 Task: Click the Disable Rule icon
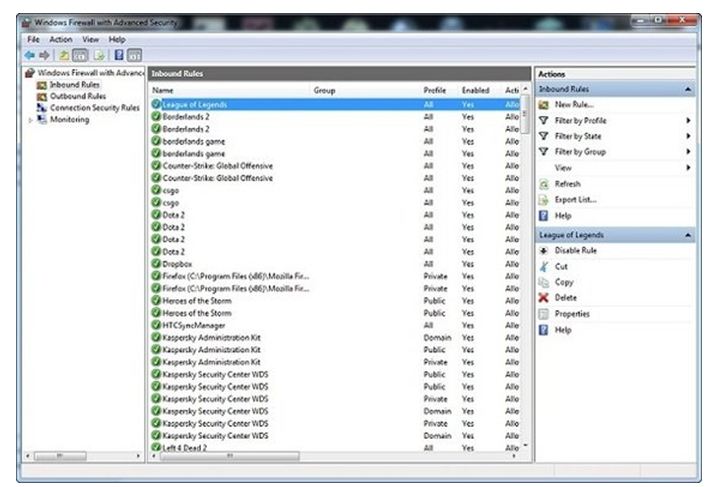pyautogui.click(x=544, y=250)
